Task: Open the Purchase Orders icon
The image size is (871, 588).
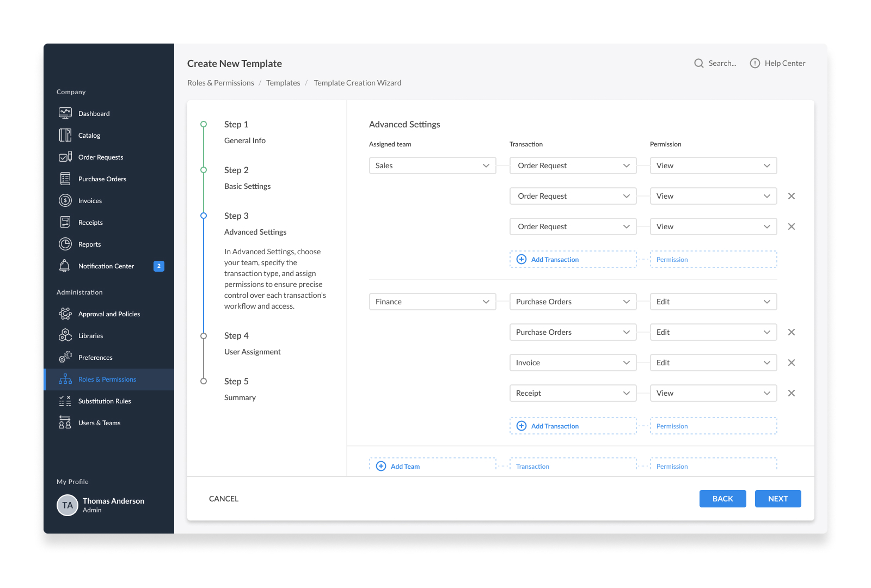Action: click(65, 179)
